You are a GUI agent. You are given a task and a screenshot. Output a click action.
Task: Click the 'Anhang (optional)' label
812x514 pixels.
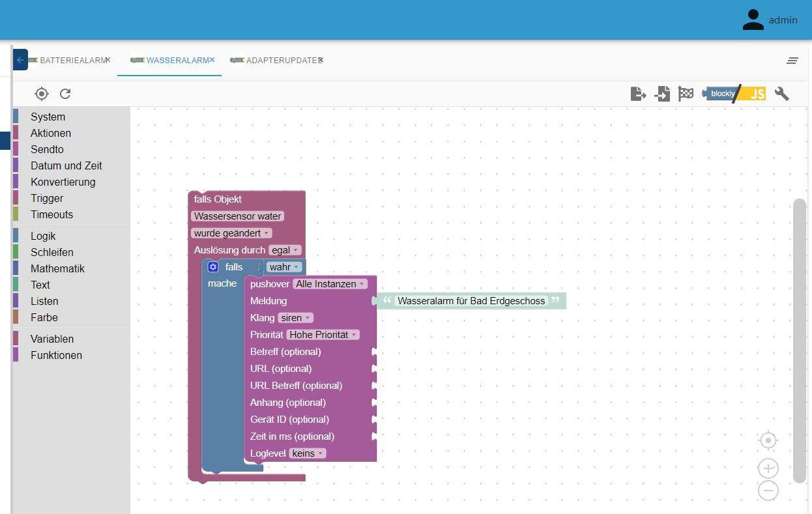click(288, 403)
